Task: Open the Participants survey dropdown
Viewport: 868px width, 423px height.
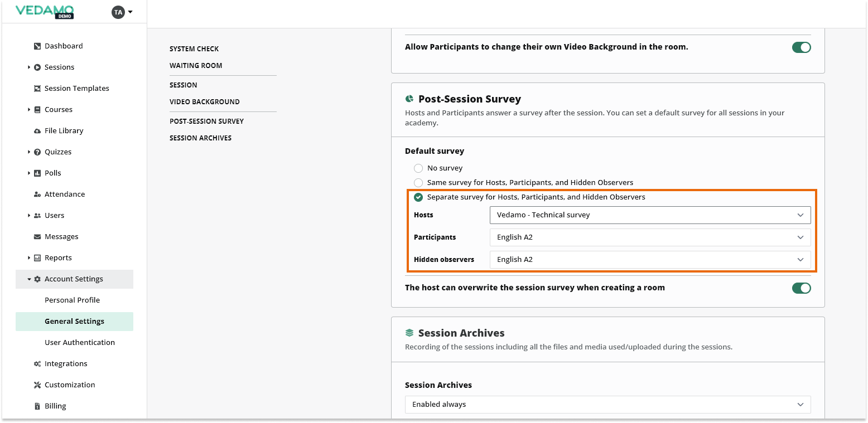Action: 649,237
